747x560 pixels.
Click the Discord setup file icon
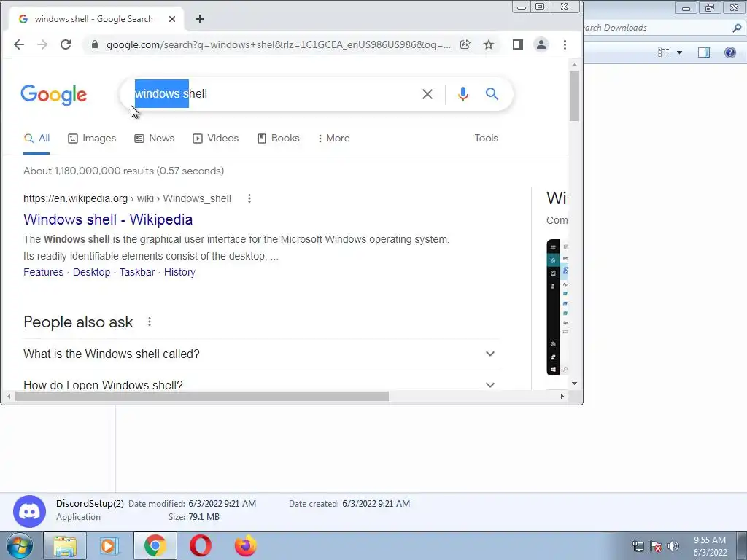tap(29, 512)
